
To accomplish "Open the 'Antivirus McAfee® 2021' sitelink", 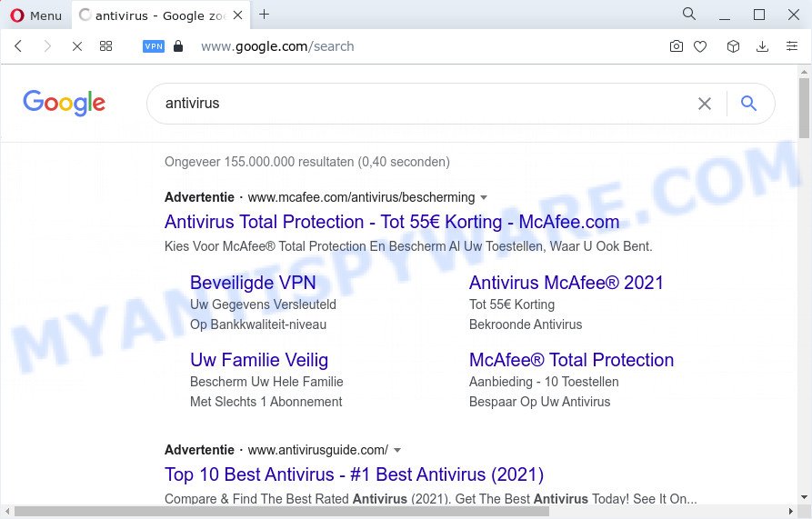I will click(x=566, y=283).
